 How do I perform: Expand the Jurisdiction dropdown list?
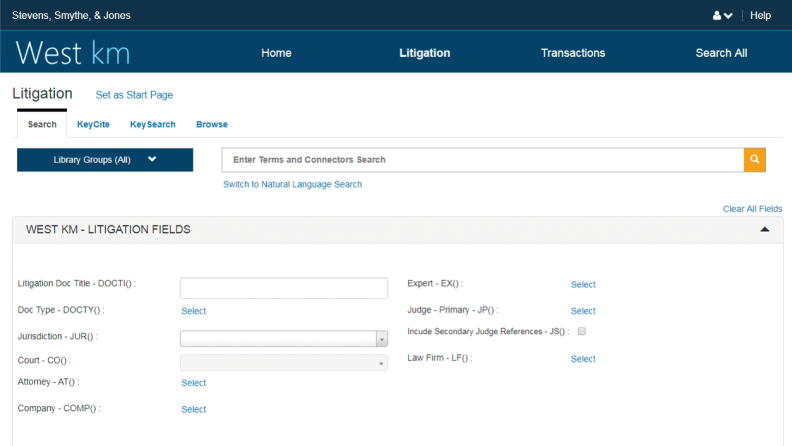(x=381, y=339)
